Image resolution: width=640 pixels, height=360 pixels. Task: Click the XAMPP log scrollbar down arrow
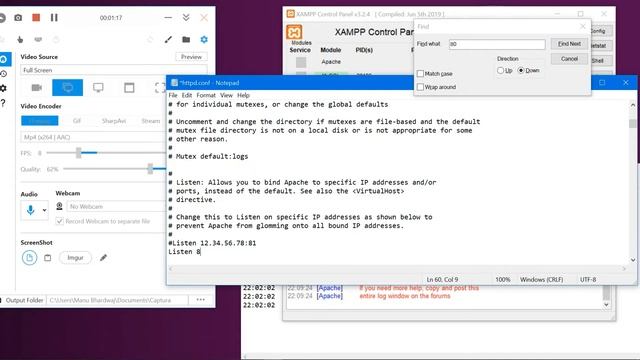[606, 304]
